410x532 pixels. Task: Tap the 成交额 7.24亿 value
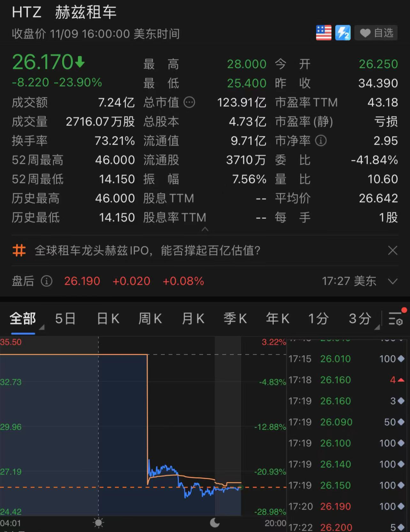[x=116, y=102]
